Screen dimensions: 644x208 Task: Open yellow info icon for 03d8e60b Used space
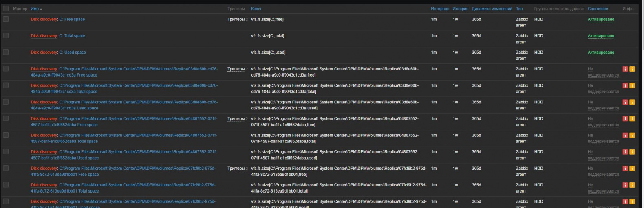[x=632, y=102]
